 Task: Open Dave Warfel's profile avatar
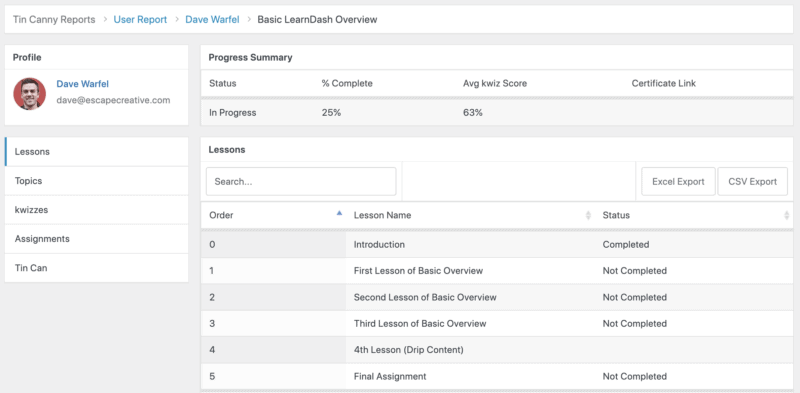[x=30, y=93]
